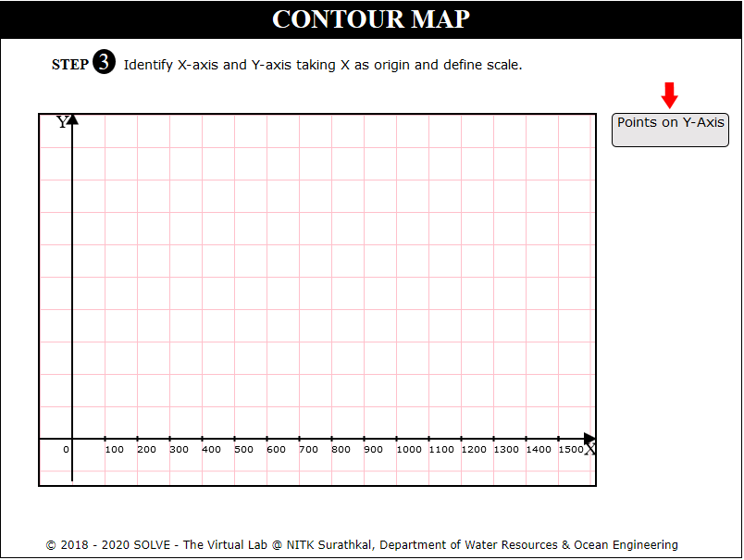The width and height of the screenshot is (744, 560).
Task: Select the 700 tick on the X-axis
Action: click(x=308, y=450)
